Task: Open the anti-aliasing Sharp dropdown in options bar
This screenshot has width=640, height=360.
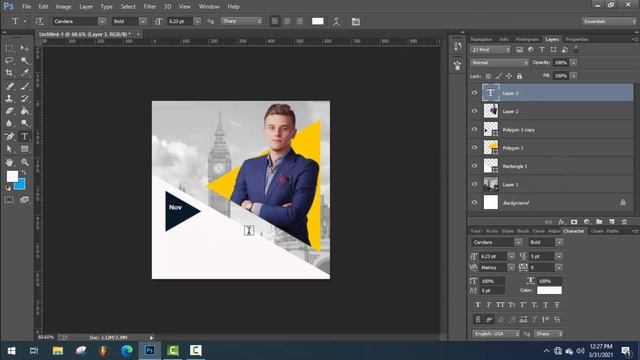Action: 241,21
